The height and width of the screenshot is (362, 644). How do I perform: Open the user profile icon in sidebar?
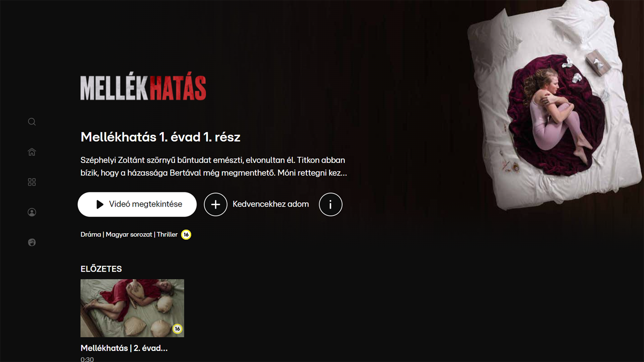32,212
